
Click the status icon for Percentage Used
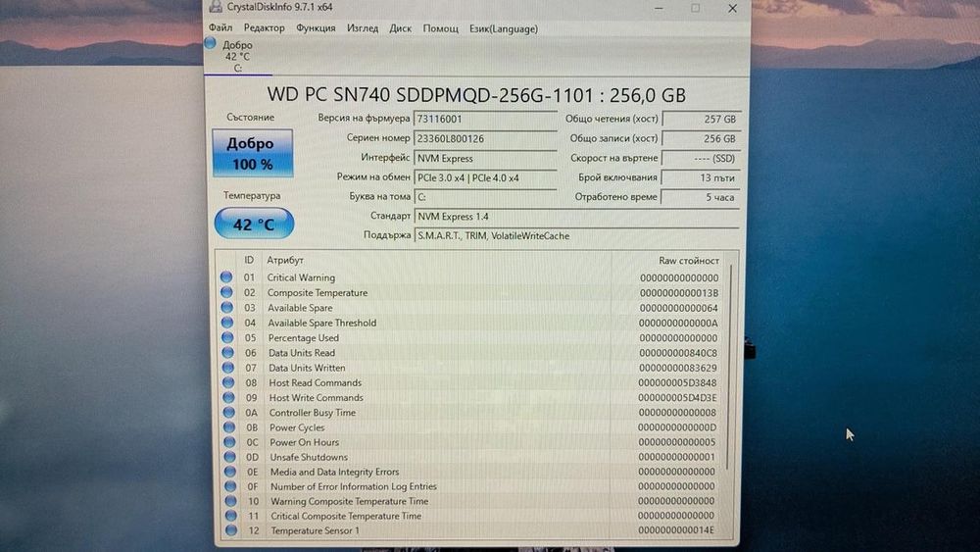coord(227,337)
